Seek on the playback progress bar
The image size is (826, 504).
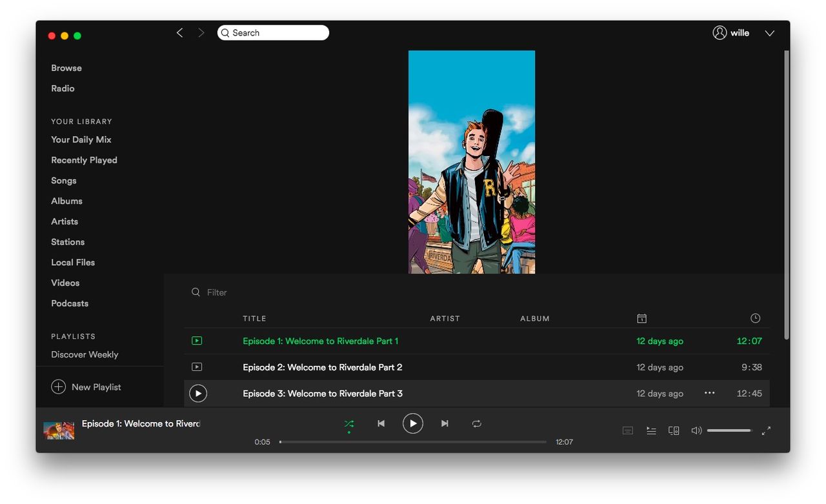(413, 442)
